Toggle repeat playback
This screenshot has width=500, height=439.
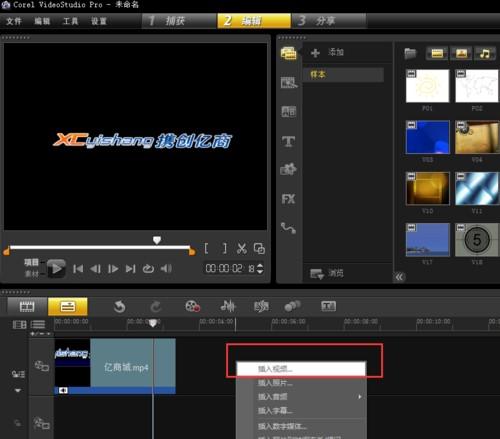pos(148,269)
